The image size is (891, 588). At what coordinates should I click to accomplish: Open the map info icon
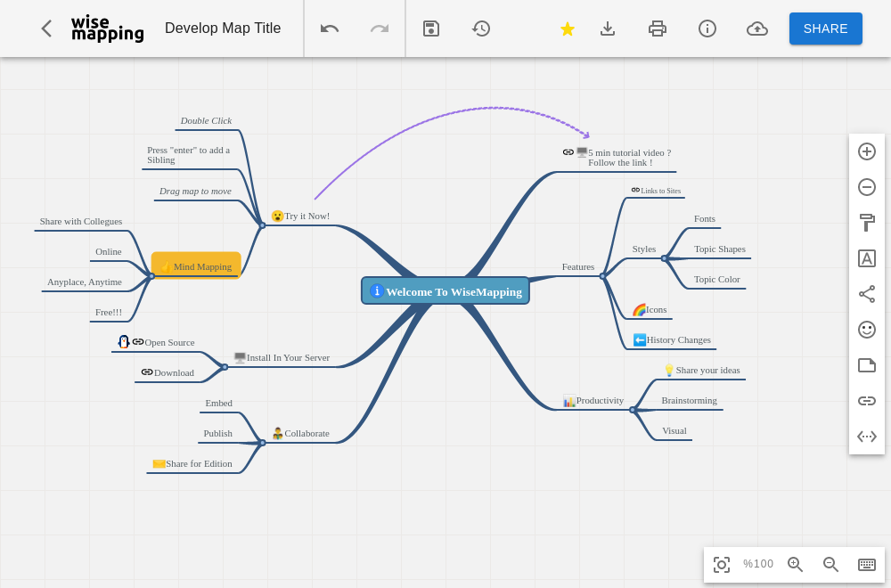pyautogui.click(x=707, y=29)
